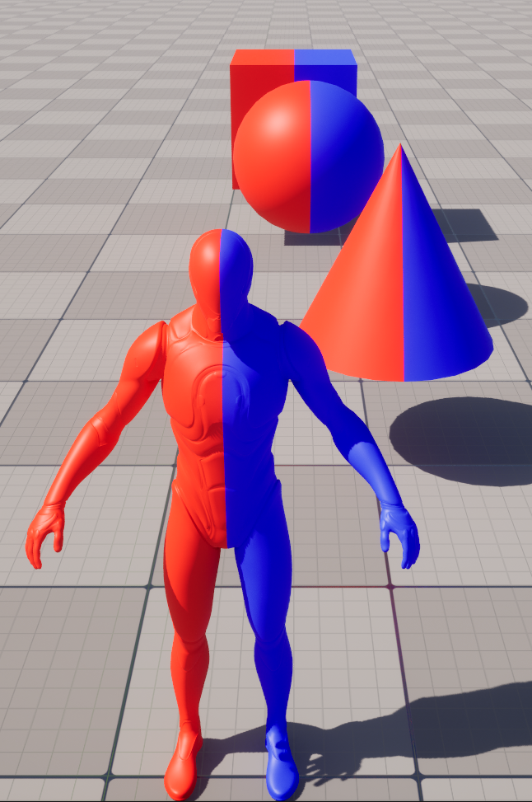The height and width of the screenshot is (802, 532).
Task: Click the pointed tip of the cone
Action: coord(401,148)
